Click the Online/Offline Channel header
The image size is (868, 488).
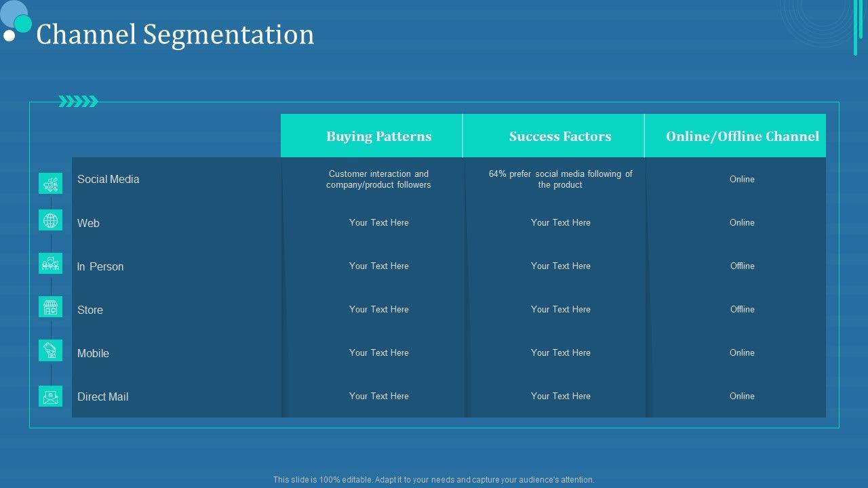(x=742, y=136)
